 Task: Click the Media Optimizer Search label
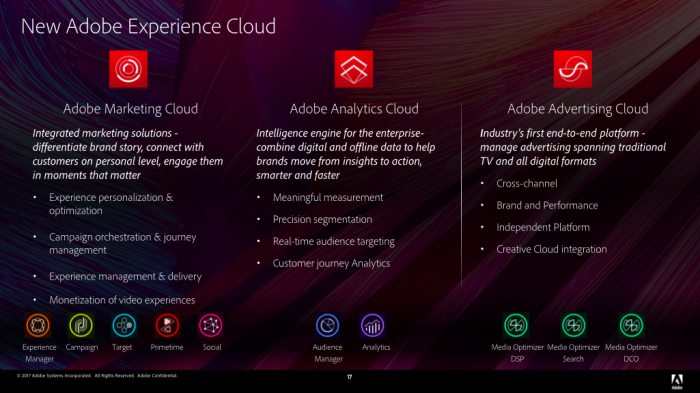click(573, 353)
